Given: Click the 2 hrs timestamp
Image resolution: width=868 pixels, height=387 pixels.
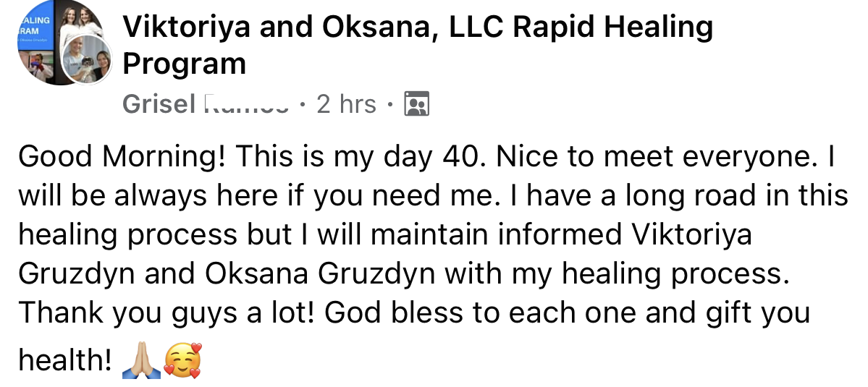Looking at the screenshot, I should [x=347, y=104].
